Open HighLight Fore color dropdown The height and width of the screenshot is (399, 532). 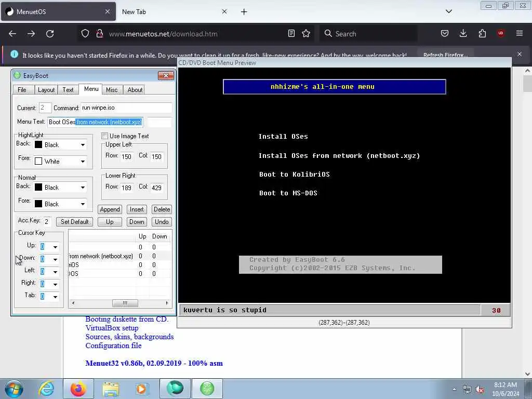83,162
